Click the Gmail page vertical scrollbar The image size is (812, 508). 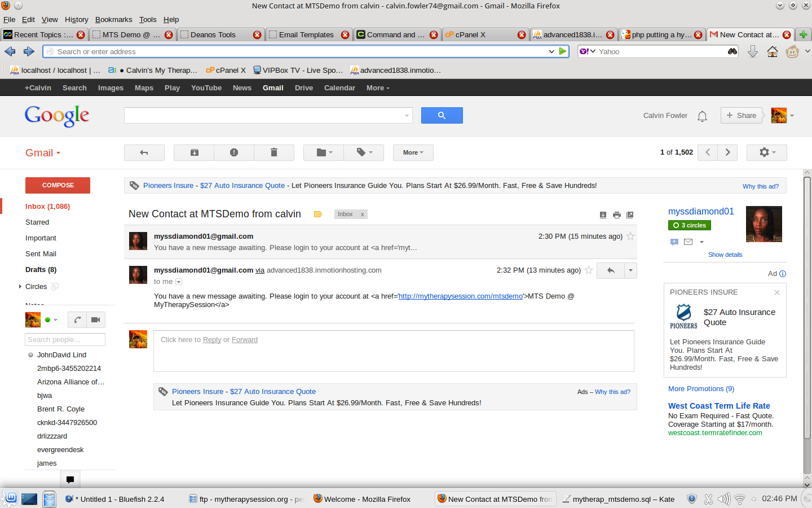(x=807, y=308)
